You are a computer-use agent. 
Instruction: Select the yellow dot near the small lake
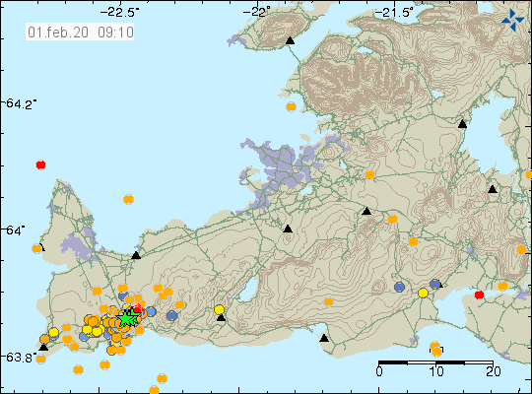[x=219, y=309]
